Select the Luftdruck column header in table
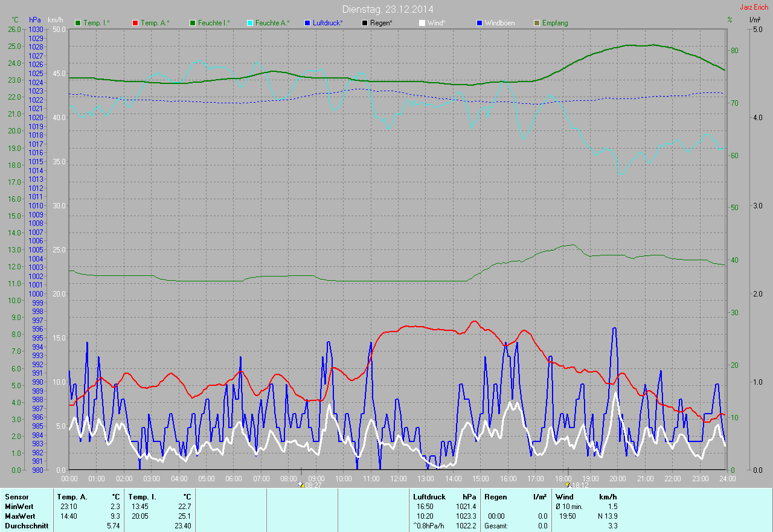This screenshot has height=532, width=773. [431, 497]
